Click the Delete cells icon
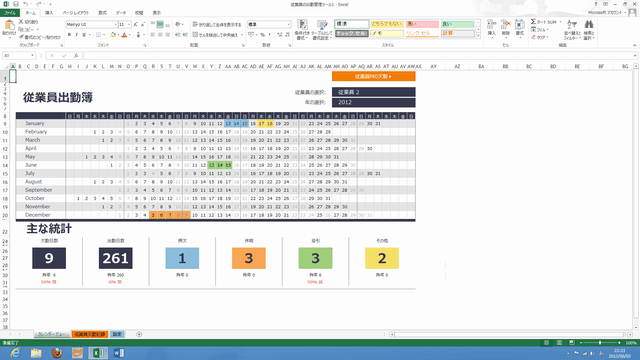Screen dimensions: 640x360 (506, 25)
